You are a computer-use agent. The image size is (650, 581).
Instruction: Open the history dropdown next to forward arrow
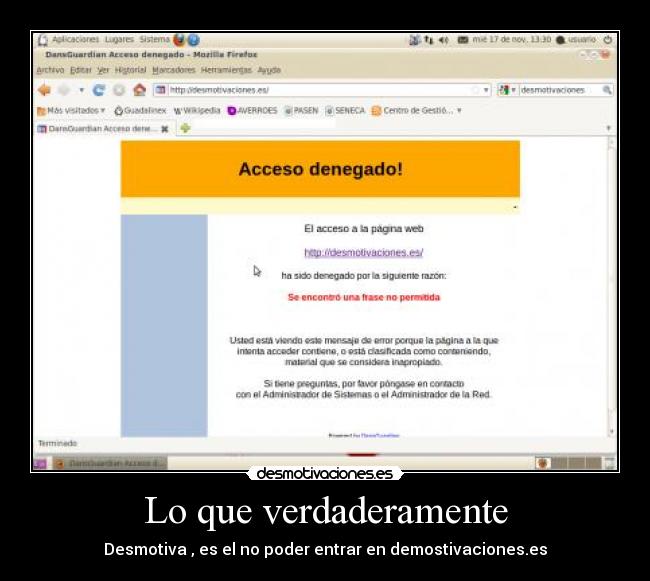pyautogui.click(x=82, y=90)
